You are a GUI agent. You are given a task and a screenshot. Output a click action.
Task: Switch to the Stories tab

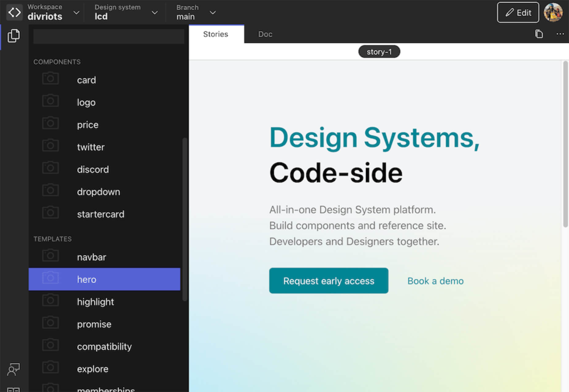[x=216, y=34]
